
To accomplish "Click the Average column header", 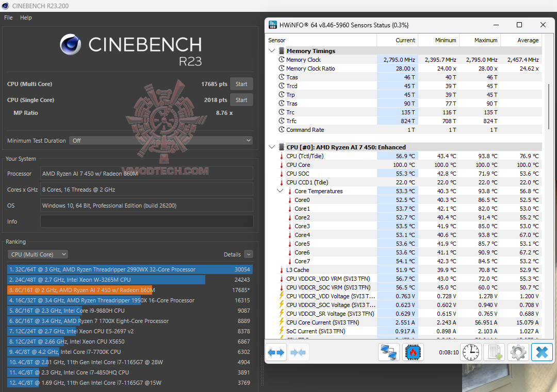I will [521, 40].
